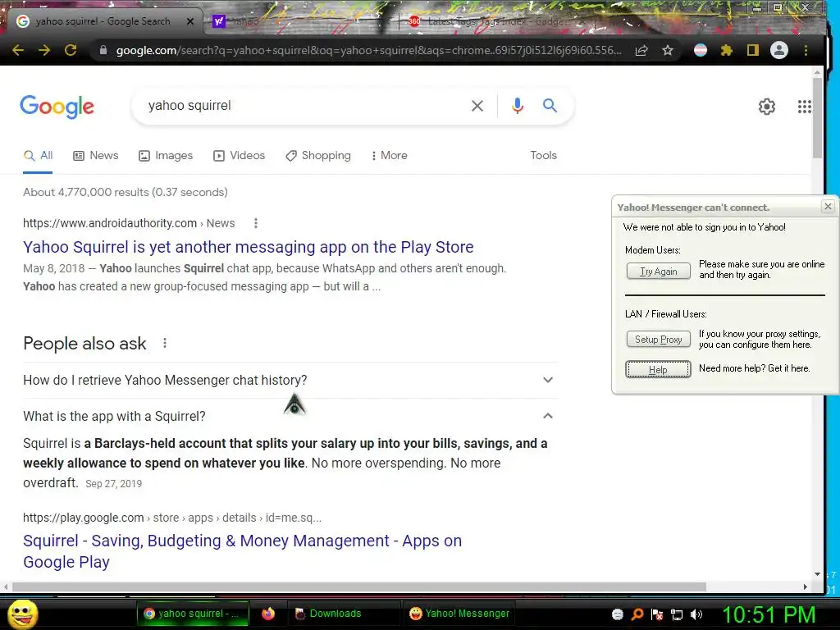
Task: Open Squirrel Saving Budgeting Google Play link
Action: (242, 551)
